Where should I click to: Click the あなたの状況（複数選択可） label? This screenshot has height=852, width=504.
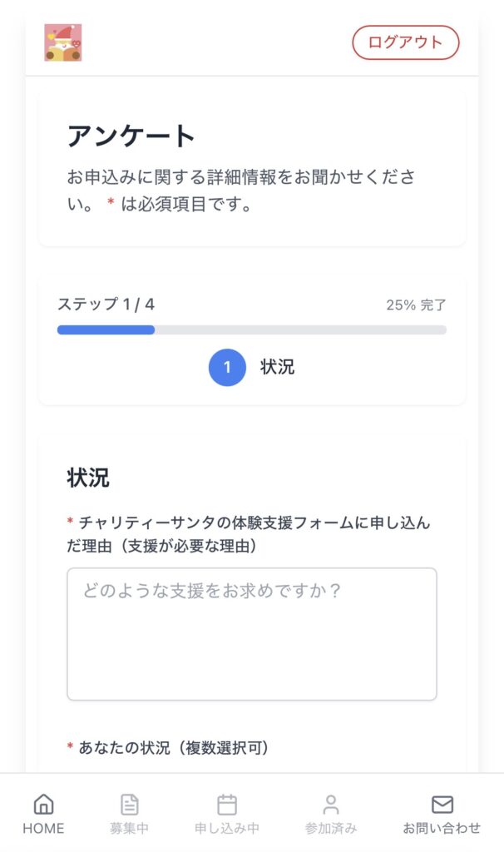pos(173,748)
